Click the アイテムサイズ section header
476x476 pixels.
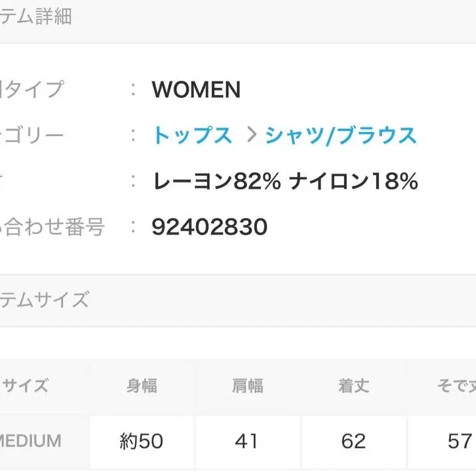click(44, 299)
